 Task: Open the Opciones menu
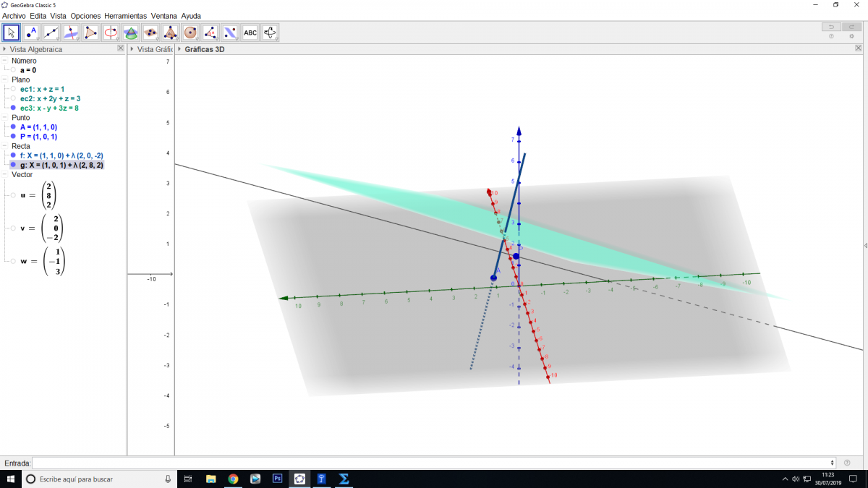85,15
